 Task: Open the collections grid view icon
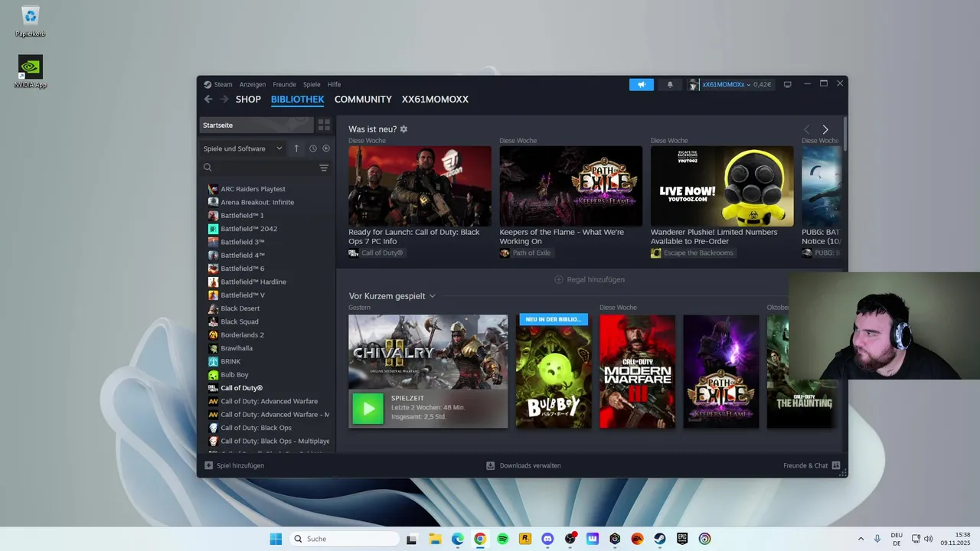325,125
